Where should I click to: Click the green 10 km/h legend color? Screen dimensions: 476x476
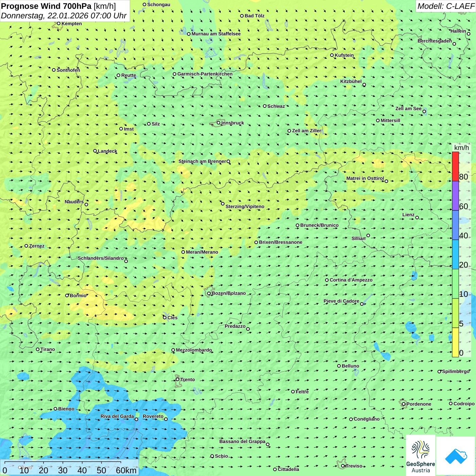coord(455,284)
